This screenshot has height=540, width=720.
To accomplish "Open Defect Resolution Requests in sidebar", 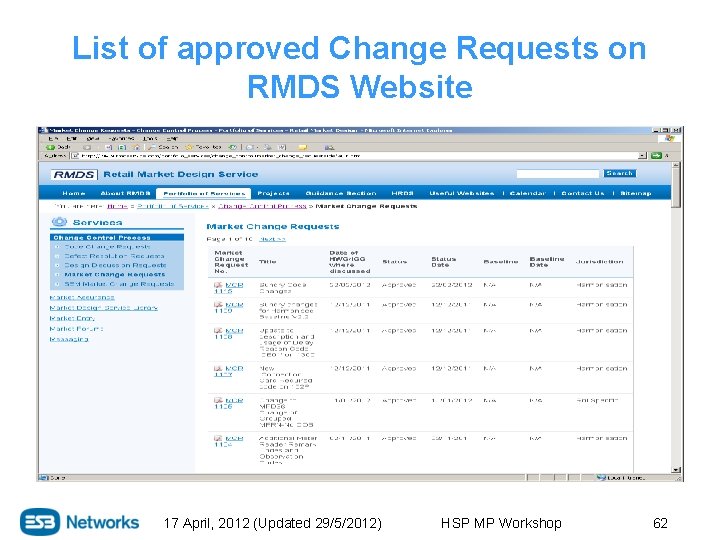I will coord(114,256).
